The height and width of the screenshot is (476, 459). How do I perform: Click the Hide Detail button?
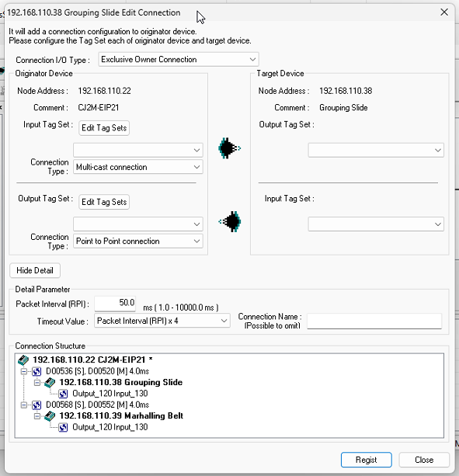click(x=35, y=270)
